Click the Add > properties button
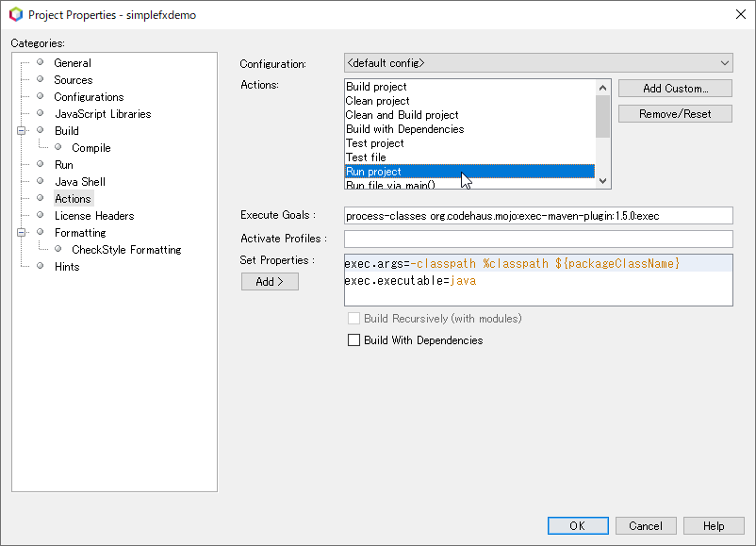Screen dimensions: 756x546 pyautogui.click(x=270, y=282)
